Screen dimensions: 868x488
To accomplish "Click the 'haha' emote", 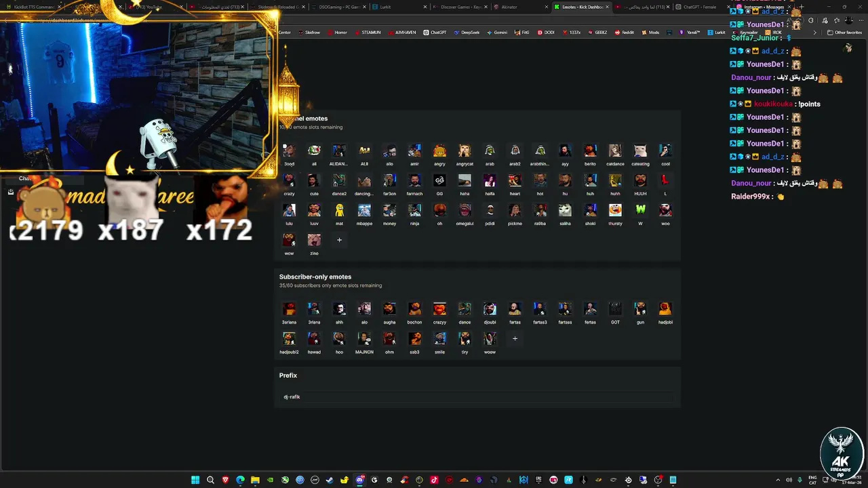I will coord(465,180).
